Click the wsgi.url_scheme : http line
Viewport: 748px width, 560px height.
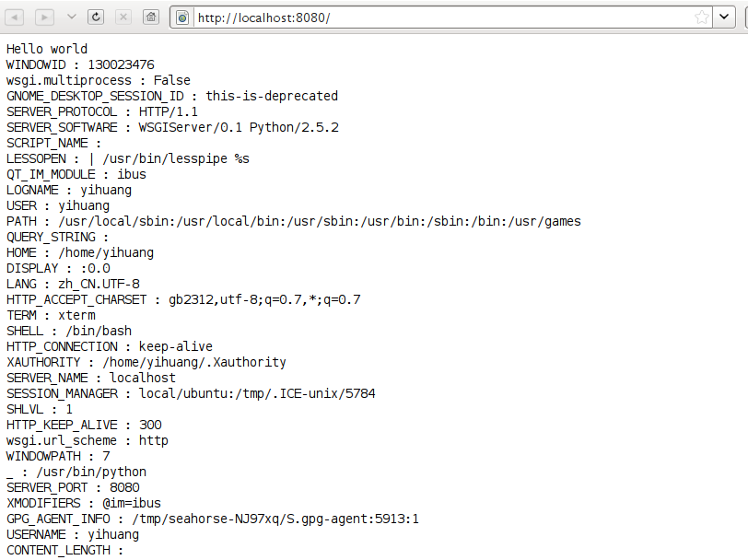[x=88, y=440]
